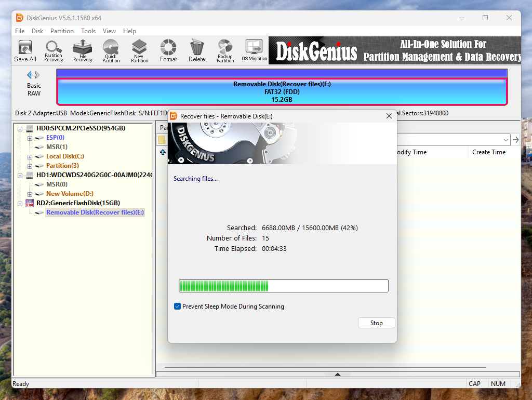
Task: Create a New Partition from toolbar
Action: click(x=139, y=51)
